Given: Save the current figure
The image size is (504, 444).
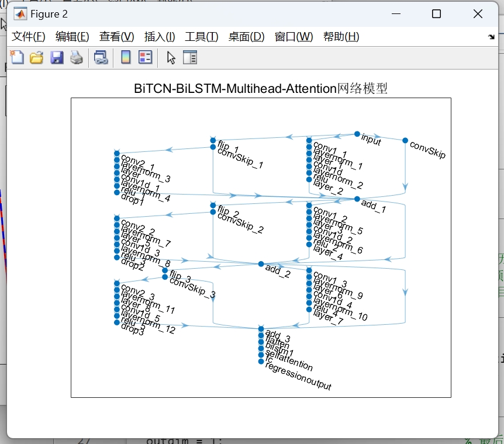Looking at the screenshot, I should coord(57,57).
